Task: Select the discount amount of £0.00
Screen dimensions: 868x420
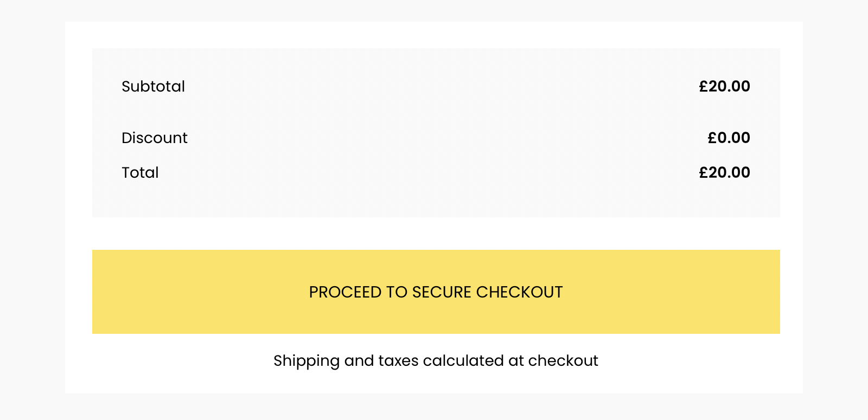Action: [729, 138]
